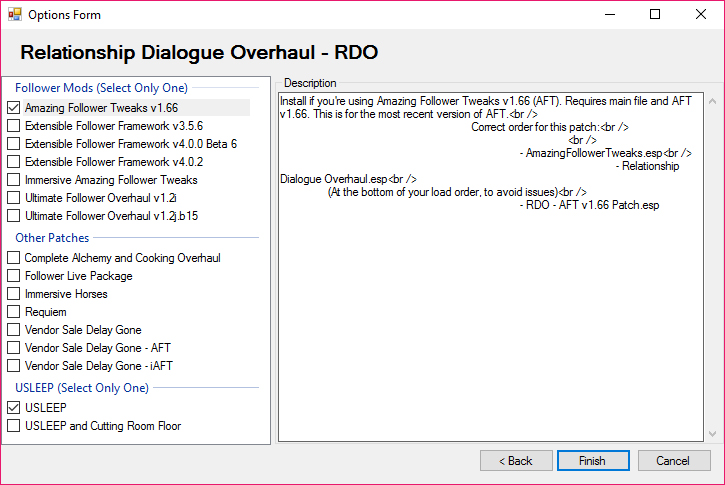This screenshot has height=485, width=725.
Task: Click the Options Form window icon
Action: 14,14
